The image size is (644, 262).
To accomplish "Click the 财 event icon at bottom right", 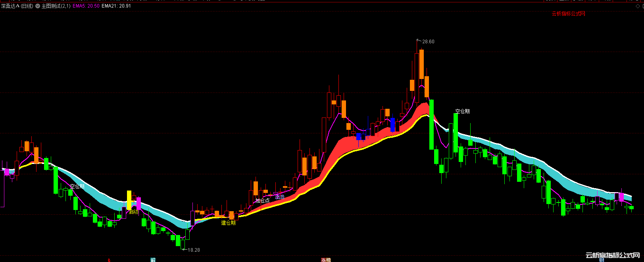I will click(x=602, y=260).
